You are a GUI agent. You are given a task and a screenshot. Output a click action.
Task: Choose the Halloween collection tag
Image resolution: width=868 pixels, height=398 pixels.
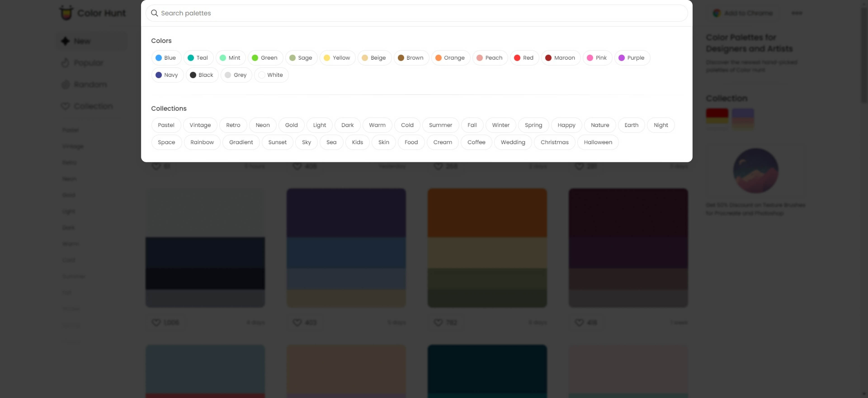[598, 143]
